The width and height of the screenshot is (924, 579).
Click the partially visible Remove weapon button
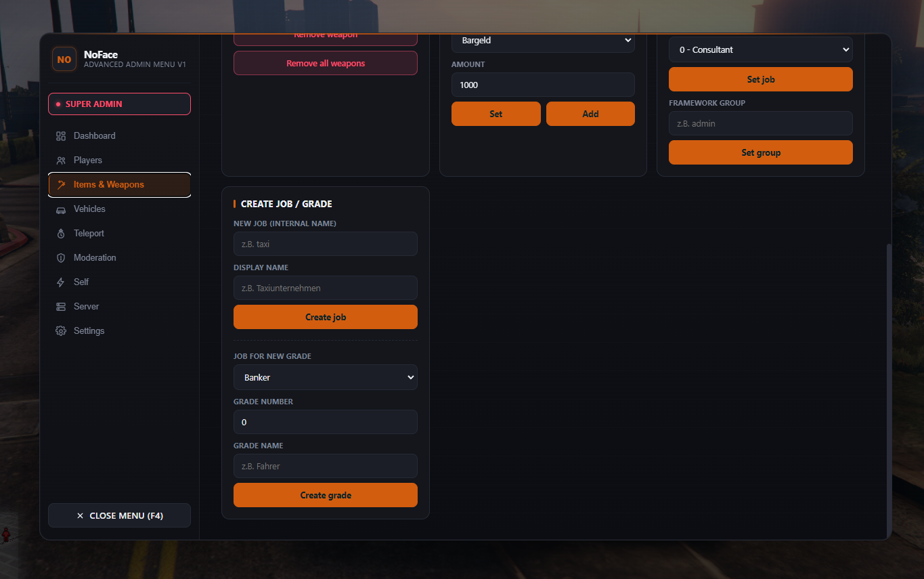coord(326,39)
